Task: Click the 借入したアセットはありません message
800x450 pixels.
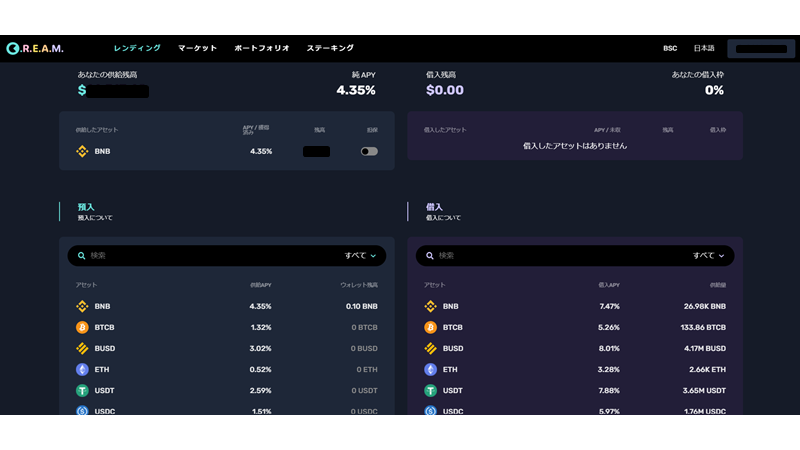Action: point(575,146)
